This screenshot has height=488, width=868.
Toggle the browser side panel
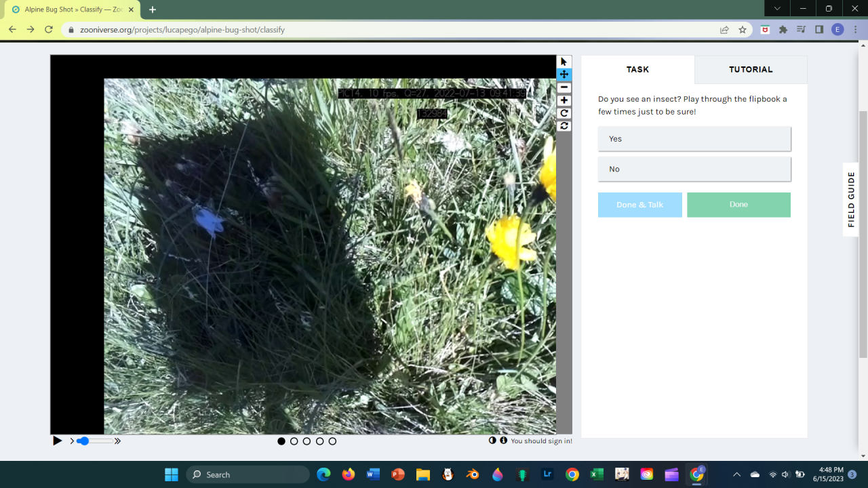point(819,30)
